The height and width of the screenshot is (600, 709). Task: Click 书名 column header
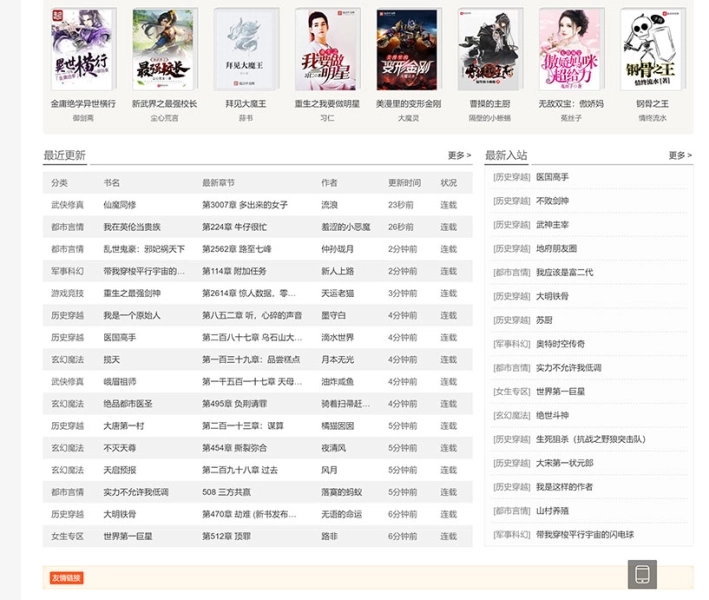pos(112,183)
